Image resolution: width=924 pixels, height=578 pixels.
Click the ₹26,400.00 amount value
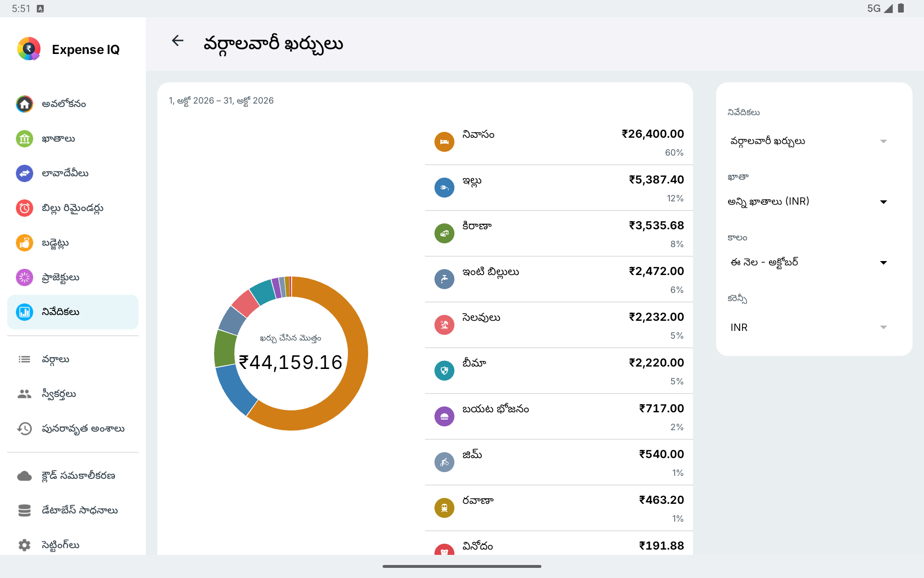[653, 134]
